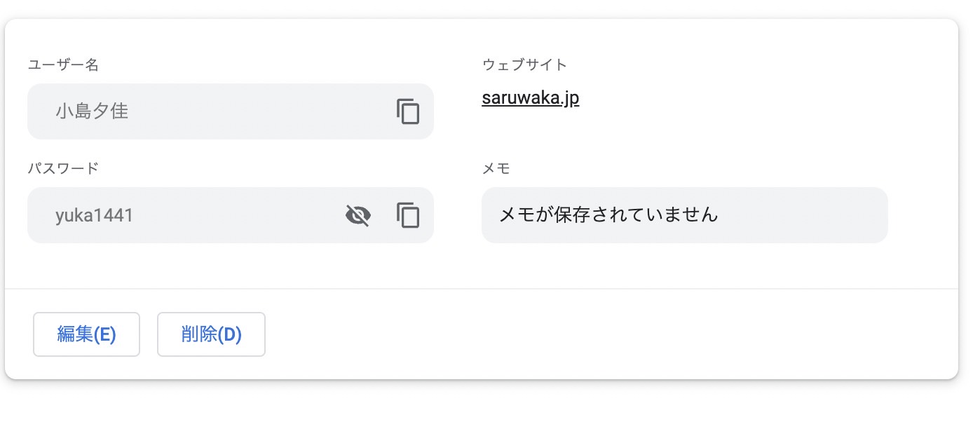Hide the password with the crossed-eye icon

pos(358,215)
